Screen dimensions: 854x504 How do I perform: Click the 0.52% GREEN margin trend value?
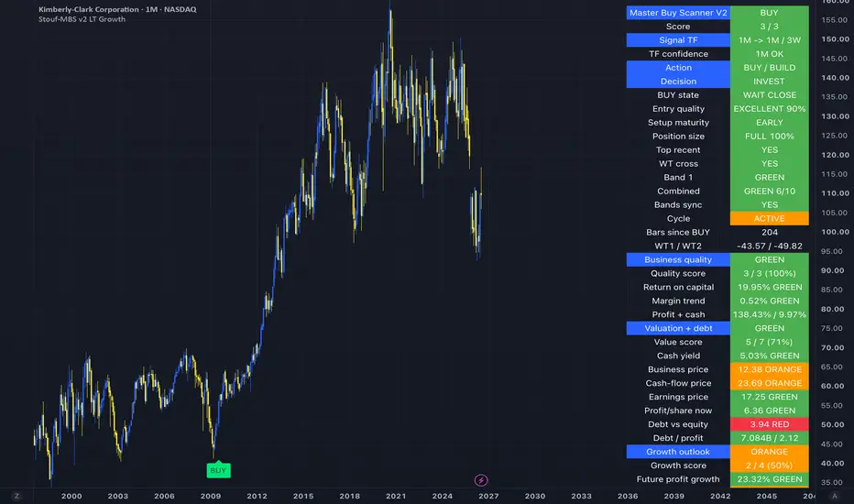point(769,301)
